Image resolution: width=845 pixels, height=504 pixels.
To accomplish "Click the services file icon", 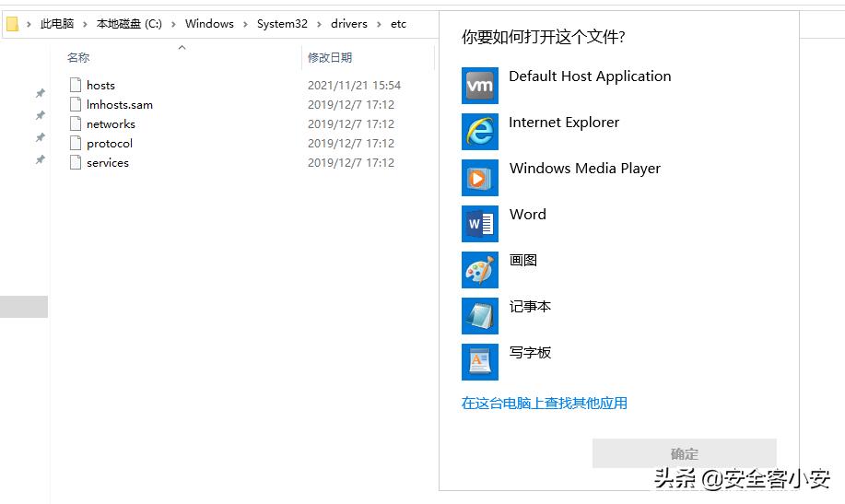I will pos(76,162).
